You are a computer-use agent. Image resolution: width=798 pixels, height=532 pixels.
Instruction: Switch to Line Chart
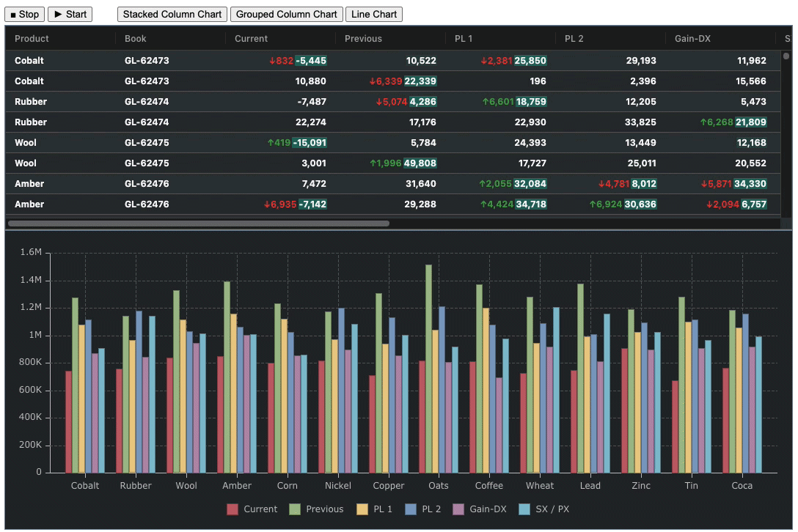click(x=374, y=14)
